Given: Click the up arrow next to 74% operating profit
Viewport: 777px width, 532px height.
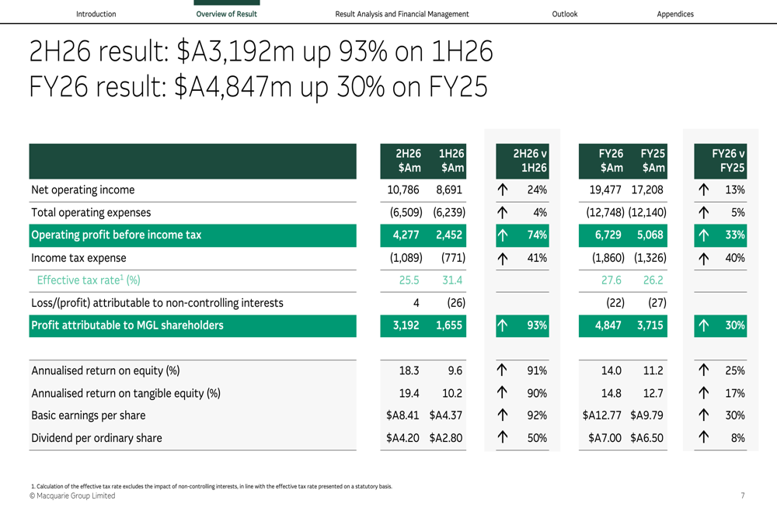Looking at the screenshot, I should 503,235.
